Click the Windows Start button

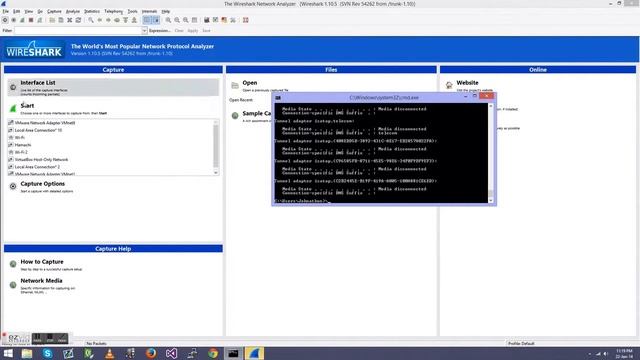[x=8, y=353]
